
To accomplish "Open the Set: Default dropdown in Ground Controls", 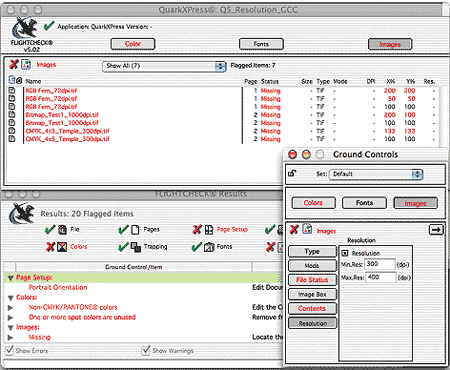I will 376,174.
